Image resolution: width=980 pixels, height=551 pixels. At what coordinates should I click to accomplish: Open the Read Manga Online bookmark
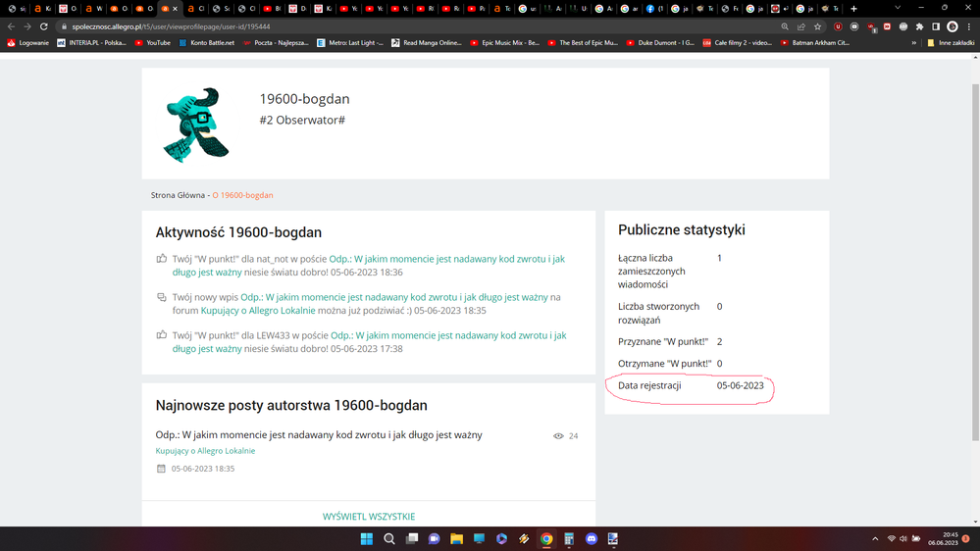coord(427,43)
